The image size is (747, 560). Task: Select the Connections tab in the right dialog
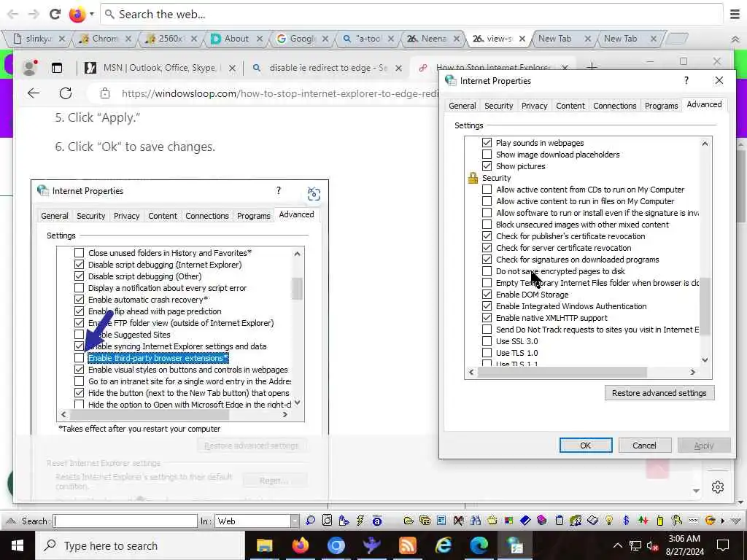tap(614, 106)
